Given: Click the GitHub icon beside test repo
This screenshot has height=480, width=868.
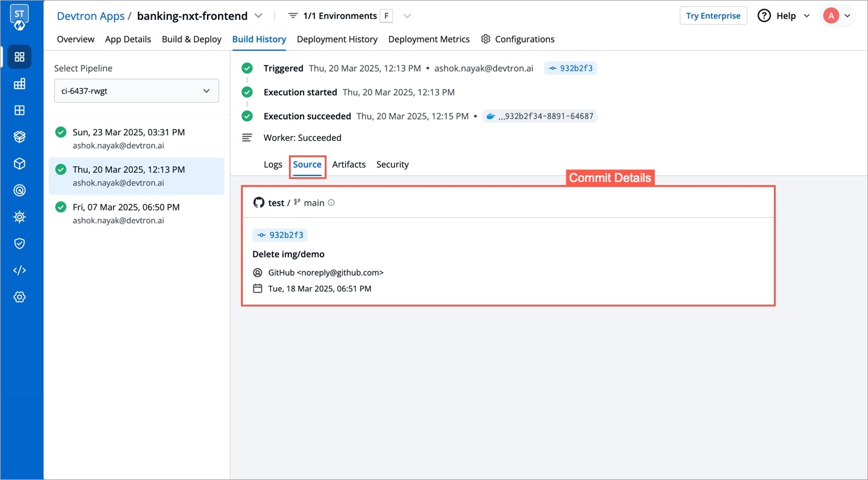Looking at the screenshot, I should (x=259, y=203).
